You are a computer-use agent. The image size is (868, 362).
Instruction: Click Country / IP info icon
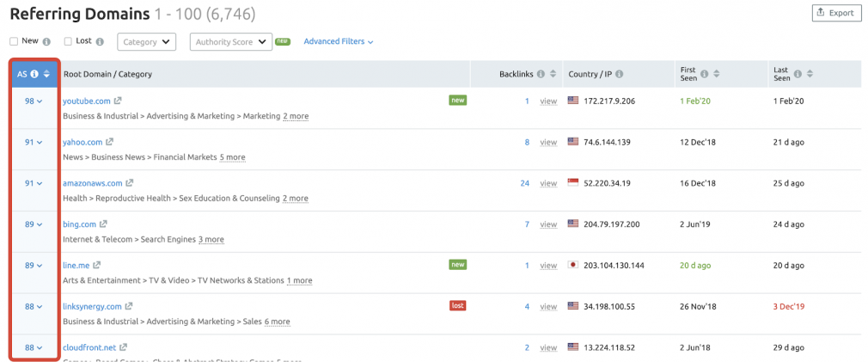pyautogui.click(x=620, y=74)
